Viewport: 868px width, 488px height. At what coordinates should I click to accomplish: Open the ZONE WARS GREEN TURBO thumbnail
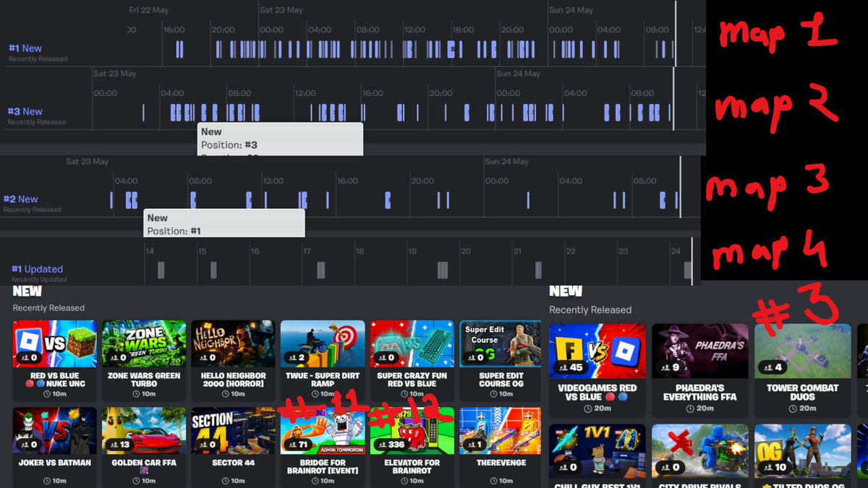143,344
